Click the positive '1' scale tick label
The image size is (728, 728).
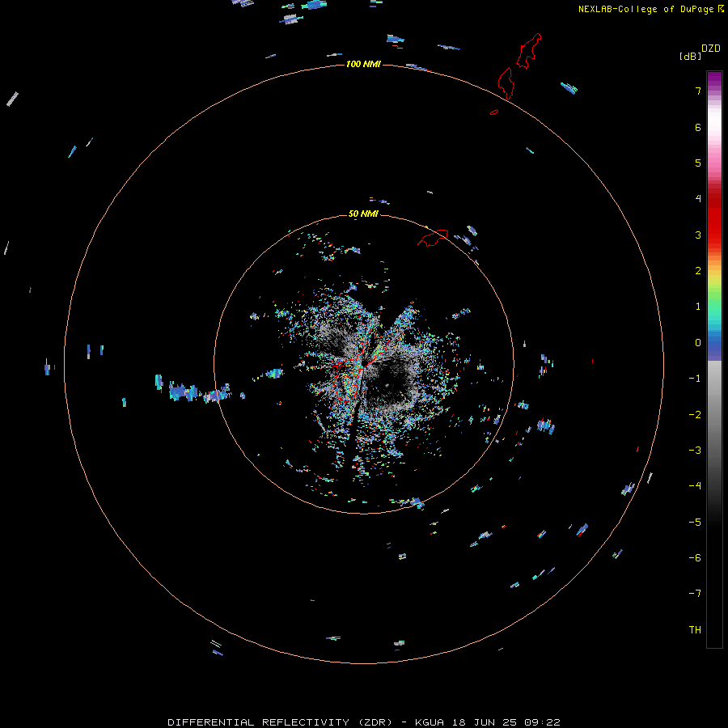[697, 307]
